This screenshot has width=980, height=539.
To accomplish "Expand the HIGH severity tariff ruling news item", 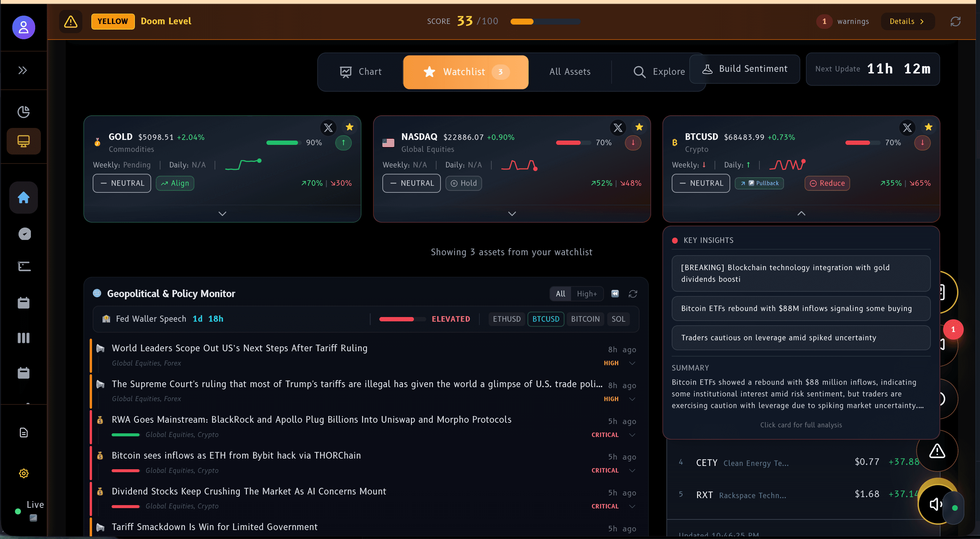I will [x=632, y=363].
